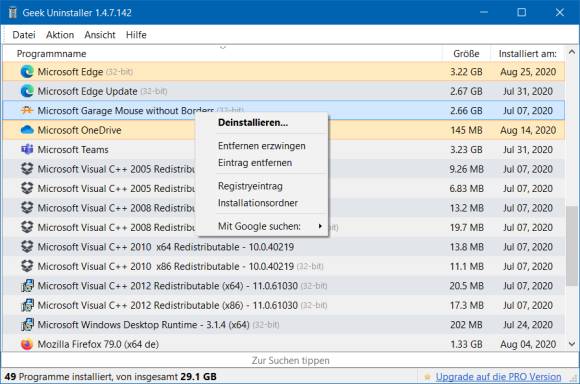Click the Microsoft Edge Update icon

point(27,91)
